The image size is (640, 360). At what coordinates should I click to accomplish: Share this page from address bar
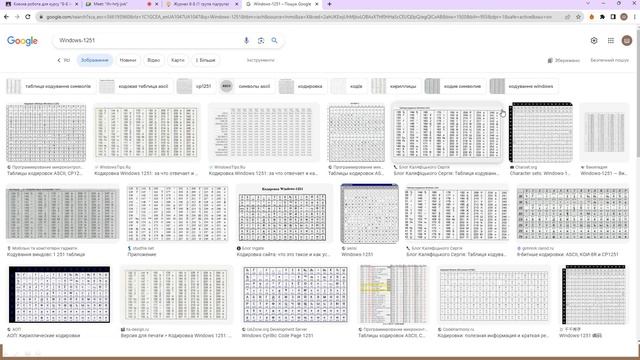[567, 17]
